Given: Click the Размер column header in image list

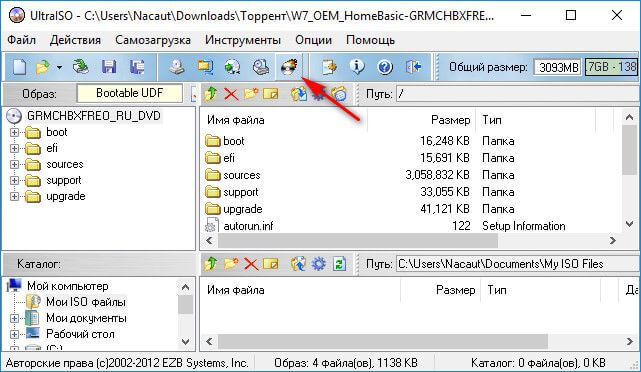Looking at the screenshot, I should coord(450,120).
